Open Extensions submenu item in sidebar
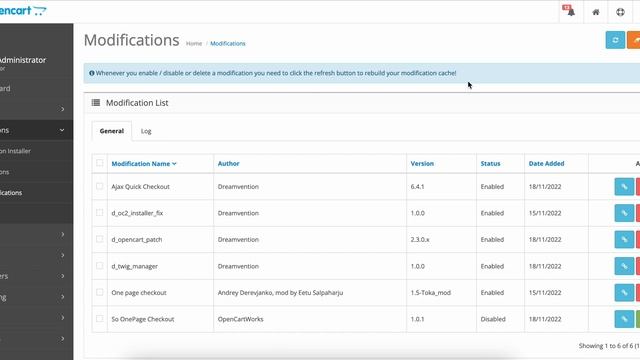 [36, 172]
